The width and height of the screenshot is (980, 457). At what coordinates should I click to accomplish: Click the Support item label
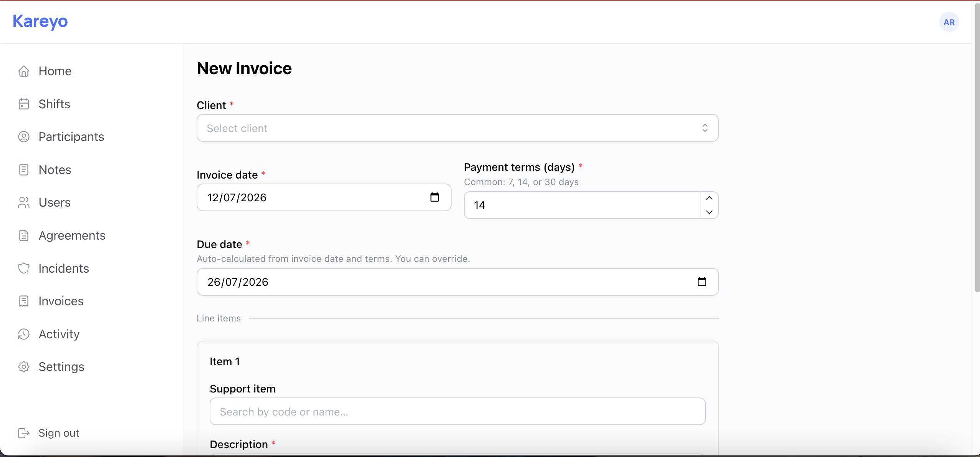point(242,389)
